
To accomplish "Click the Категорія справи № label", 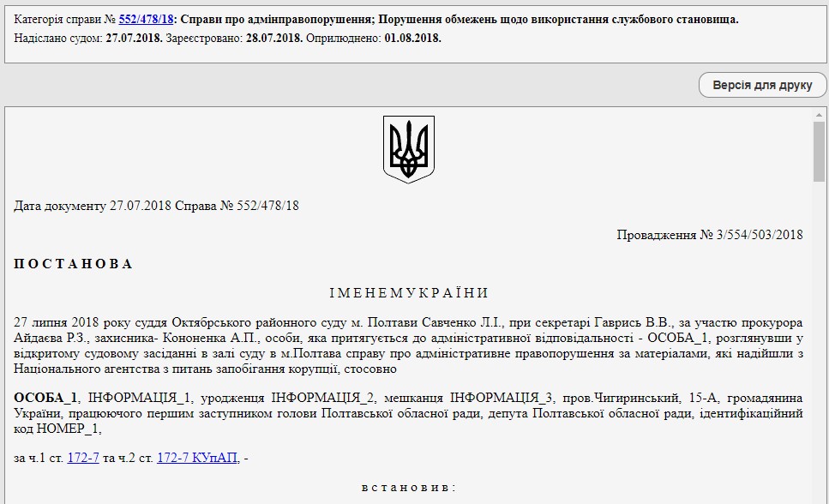I will [65, 19].
